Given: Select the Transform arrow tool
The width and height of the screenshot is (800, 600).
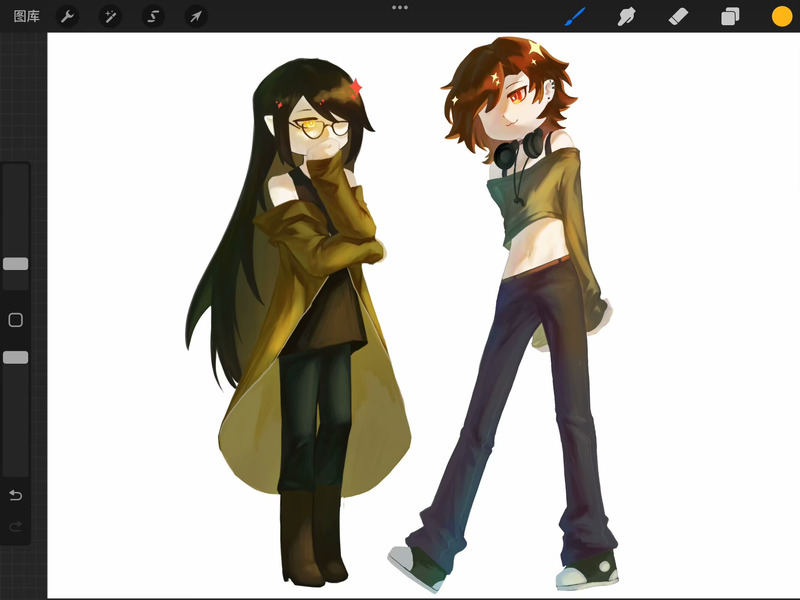Looking at the screenshot, I should coord(196,16).
